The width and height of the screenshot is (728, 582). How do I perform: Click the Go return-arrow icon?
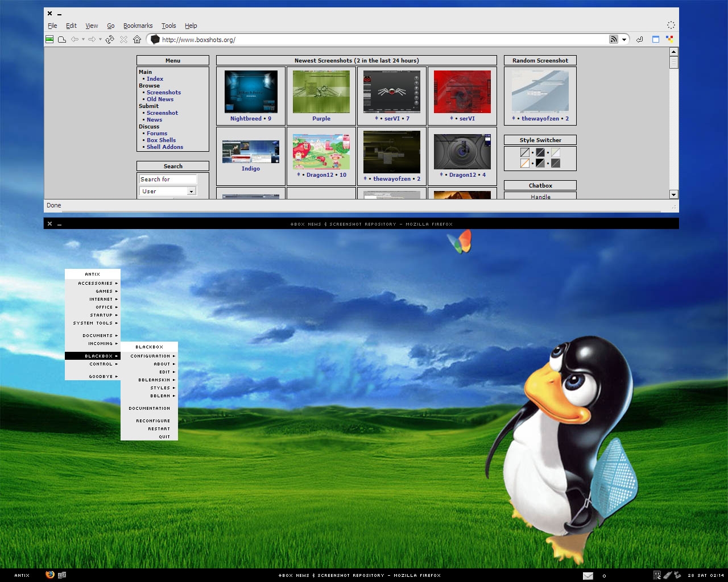pyautogui.click(x=640, y=39)
